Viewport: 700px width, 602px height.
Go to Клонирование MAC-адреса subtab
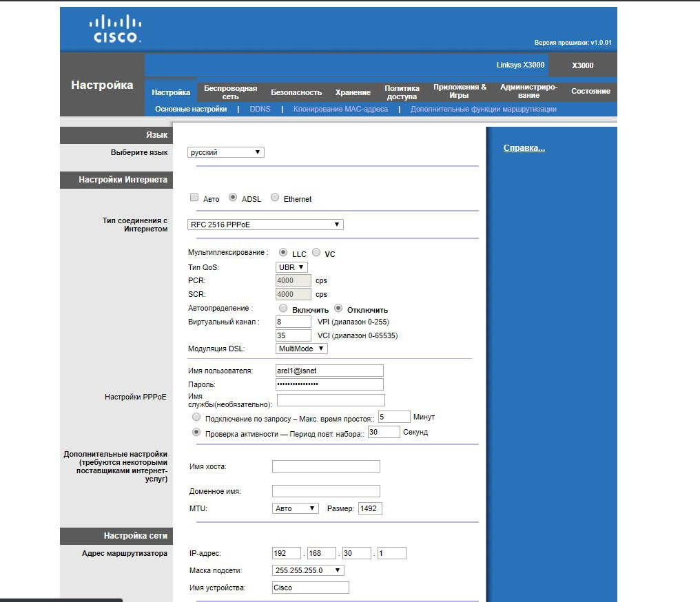340,109
